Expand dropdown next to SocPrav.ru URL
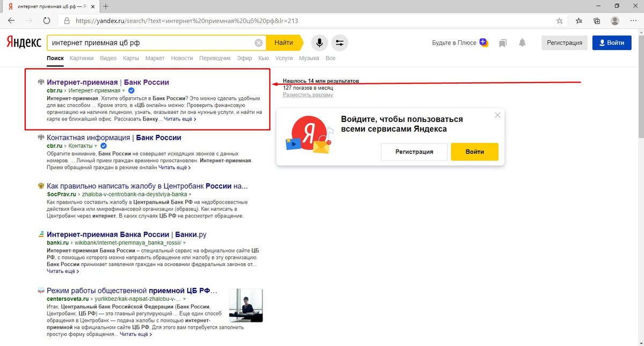This screenshot has height=346, width=644. pos(190,194)
